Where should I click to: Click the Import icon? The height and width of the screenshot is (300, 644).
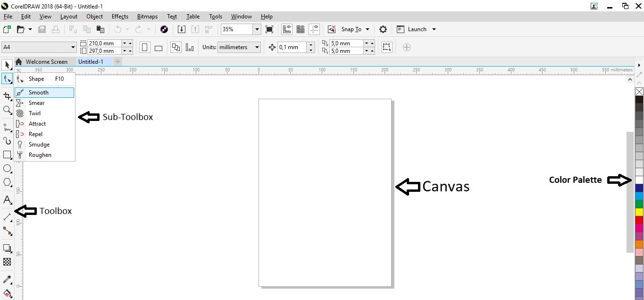pos(182,29)
